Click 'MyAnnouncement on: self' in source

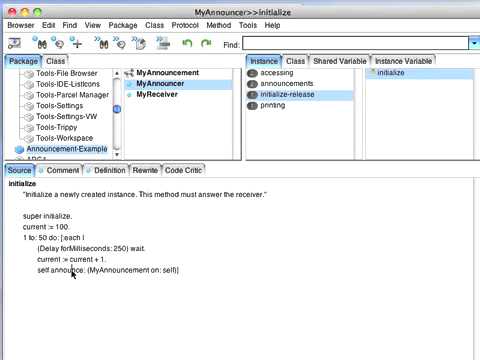tap(132, 270)
